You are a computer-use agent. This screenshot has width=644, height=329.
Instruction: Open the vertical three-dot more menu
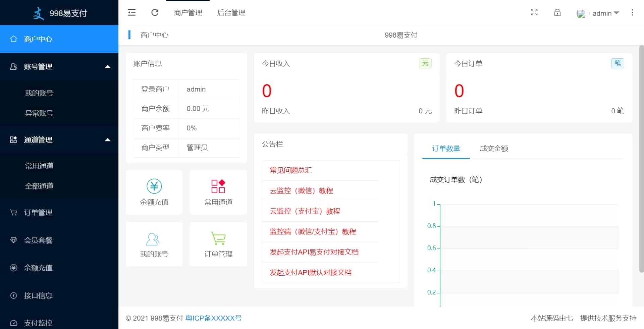click(632, 13)
